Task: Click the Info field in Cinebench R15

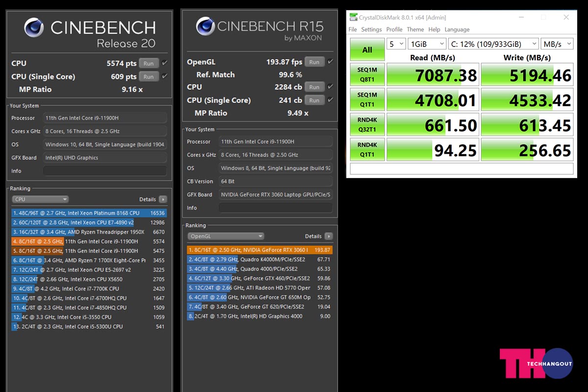Action: [x=275, y=208]
